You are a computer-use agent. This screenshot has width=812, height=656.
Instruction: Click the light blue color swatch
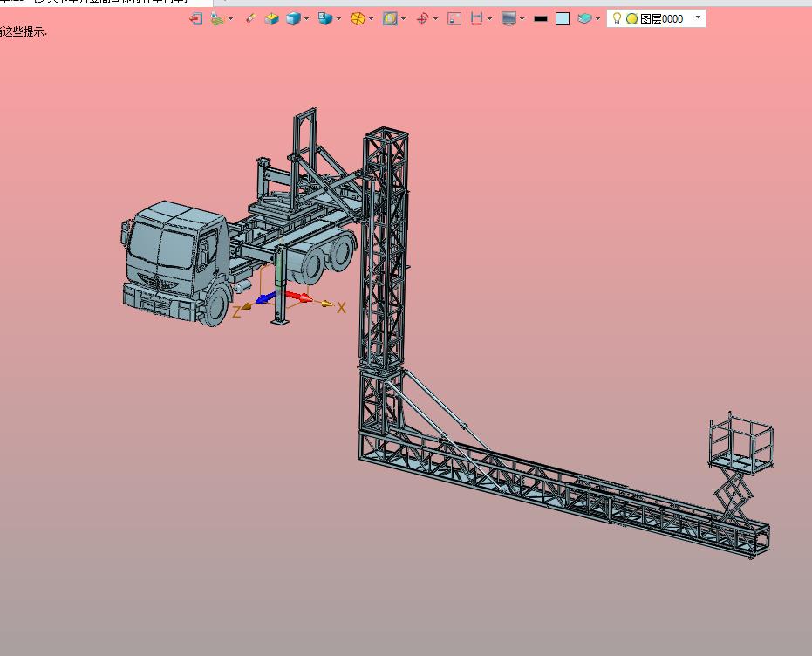[x=563, y=18]
